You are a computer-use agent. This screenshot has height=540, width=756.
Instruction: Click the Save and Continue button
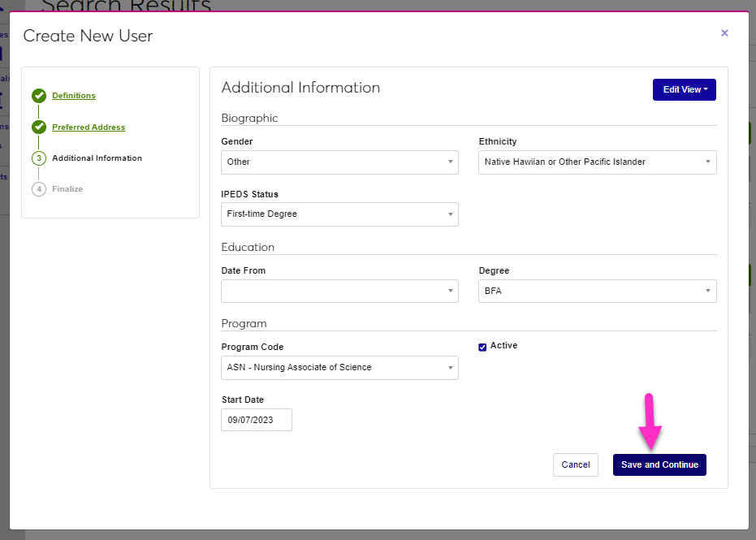(659, 464)
